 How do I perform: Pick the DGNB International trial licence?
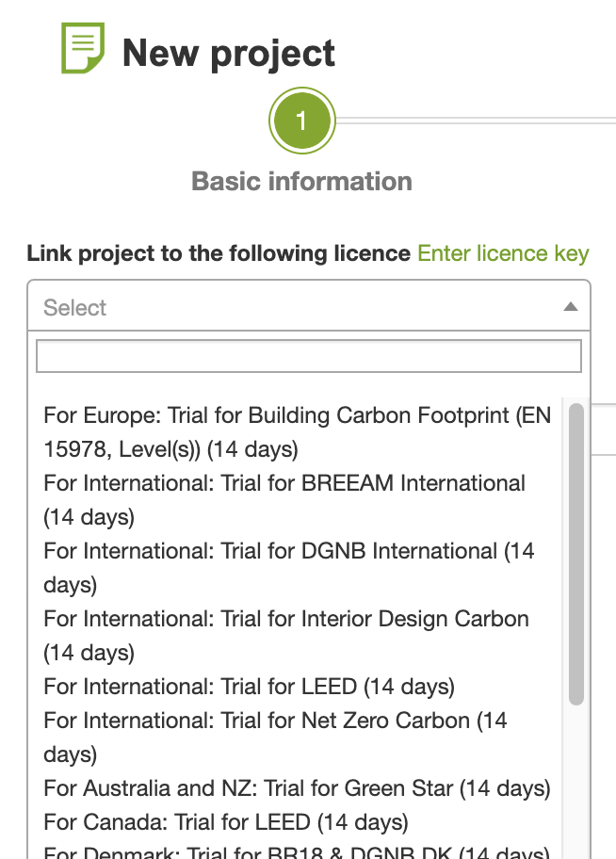[288, 567]
